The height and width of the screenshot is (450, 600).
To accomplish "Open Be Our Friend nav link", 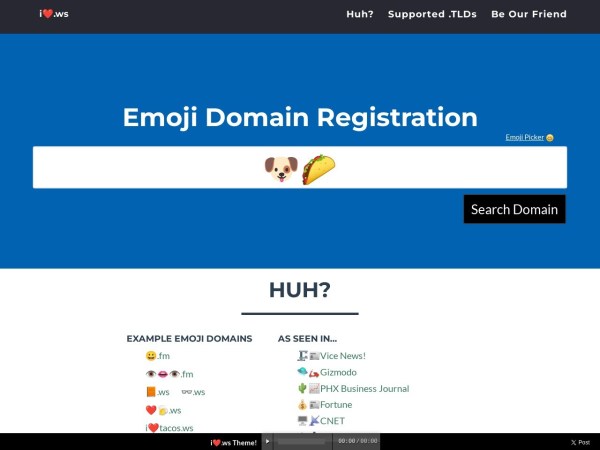I will 528,14.
